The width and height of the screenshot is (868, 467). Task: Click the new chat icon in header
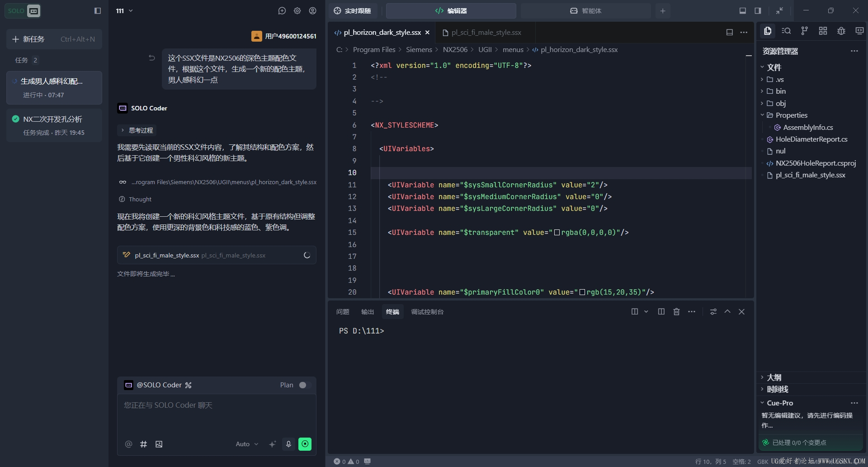(x=282, y=11)
